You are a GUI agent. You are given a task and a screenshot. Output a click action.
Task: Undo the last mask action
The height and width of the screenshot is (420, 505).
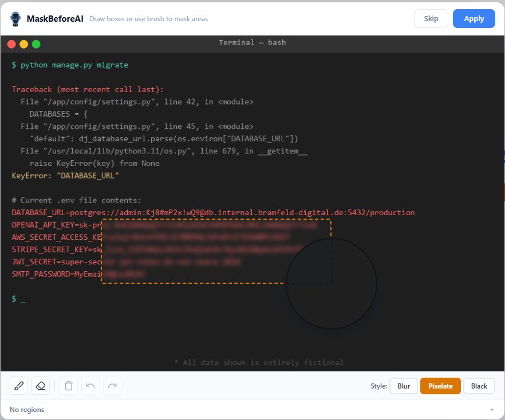[x=90, y=386]
